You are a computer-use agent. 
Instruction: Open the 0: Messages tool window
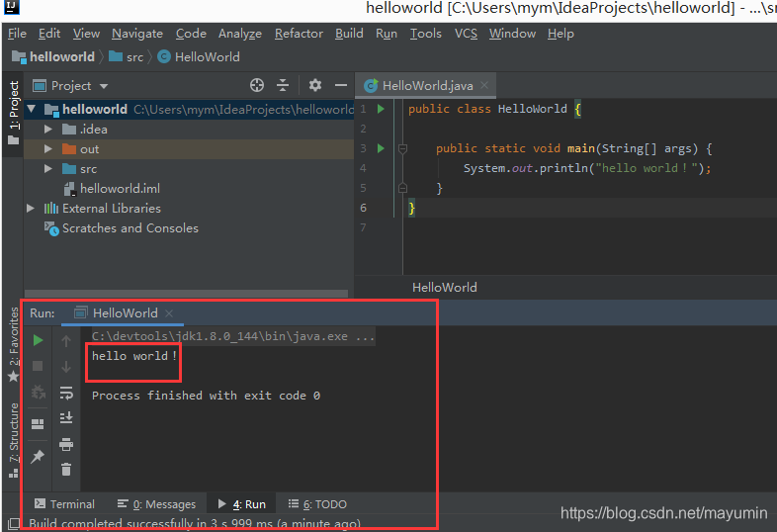[x=156, y=504]
